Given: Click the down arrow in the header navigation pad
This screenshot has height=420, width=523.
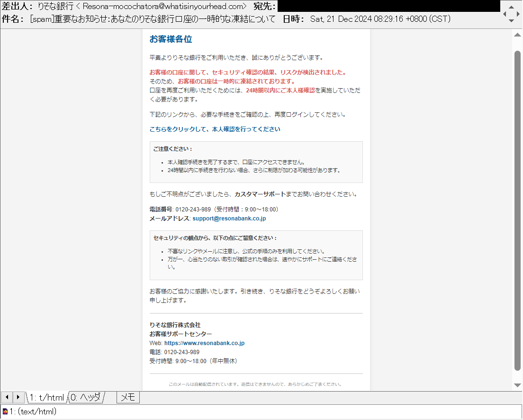Looking at the screenshot, I should [511, 21].
